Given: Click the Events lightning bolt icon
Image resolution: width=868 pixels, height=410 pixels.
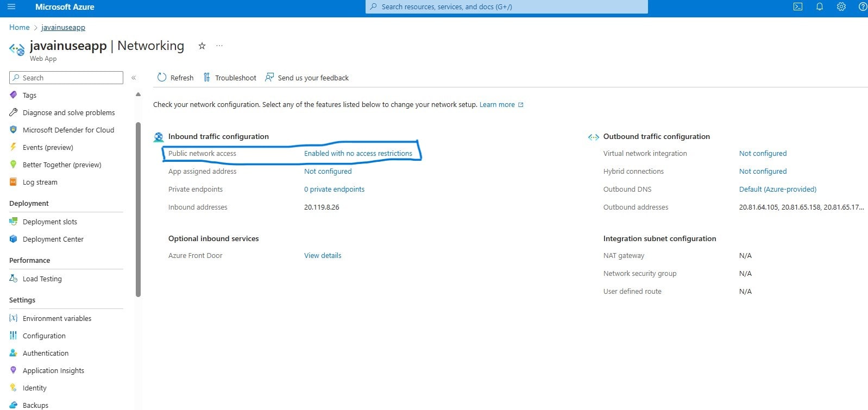Looking at the screenshot, I should pos(14,147).
